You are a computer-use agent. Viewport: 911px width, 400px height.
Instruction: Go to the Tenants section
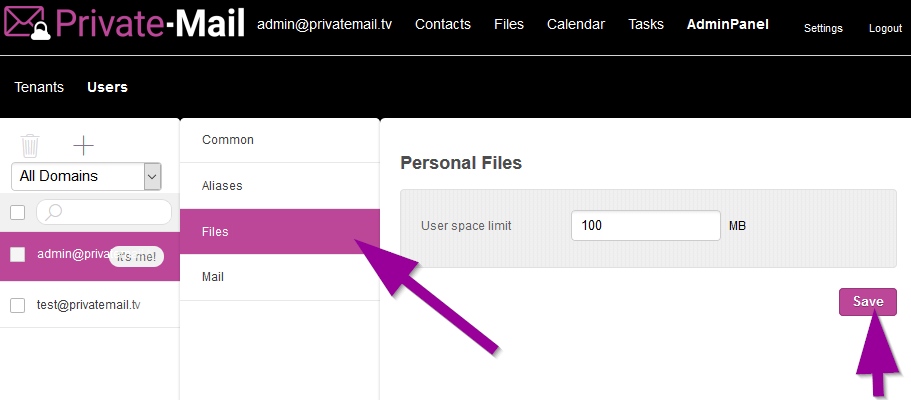[x=39, y=87]
